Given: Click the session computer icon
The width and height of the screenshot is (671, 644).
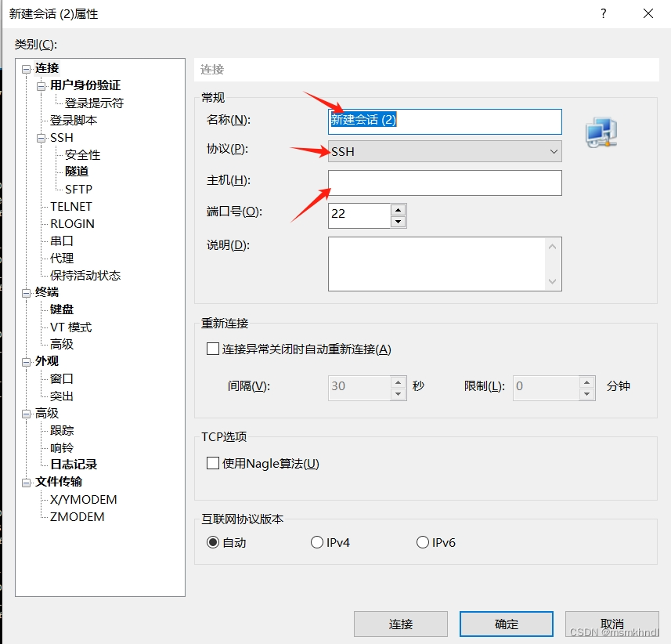Looking at the screenshot, I should point(601,132).
